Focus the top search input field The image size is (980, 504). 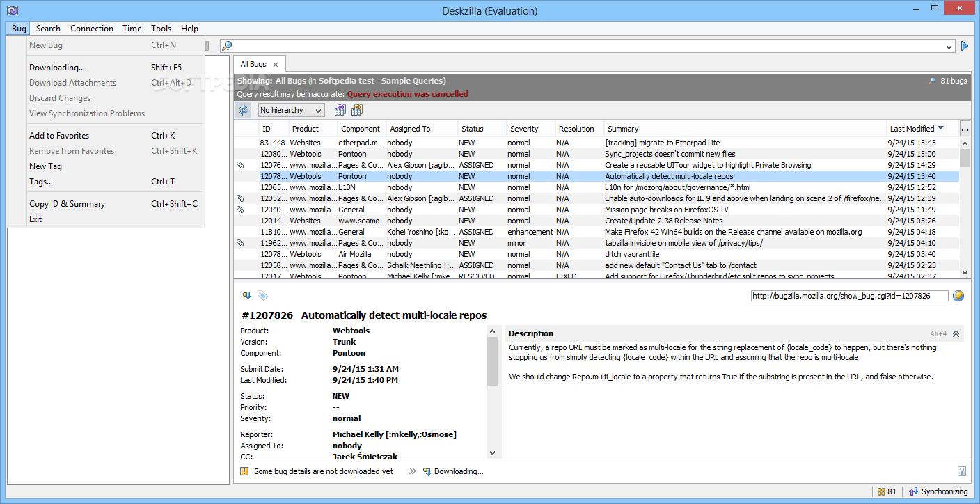point(588,46)
